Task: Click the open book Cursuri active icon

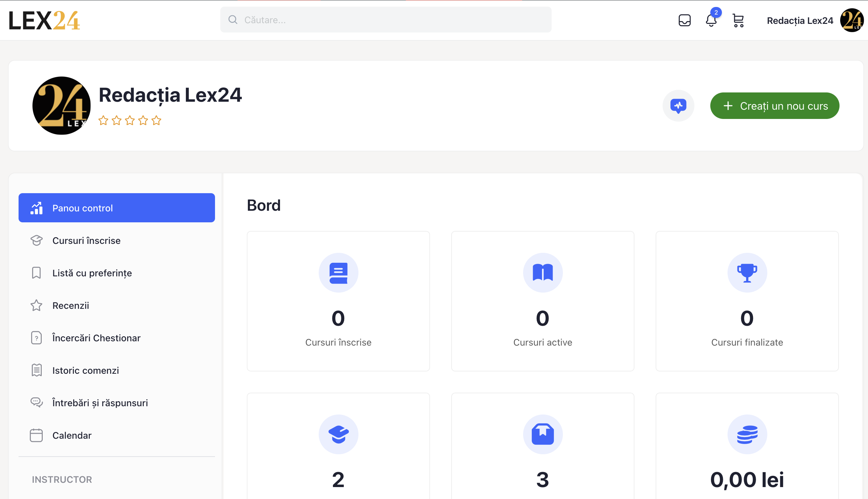Action: 542,273
